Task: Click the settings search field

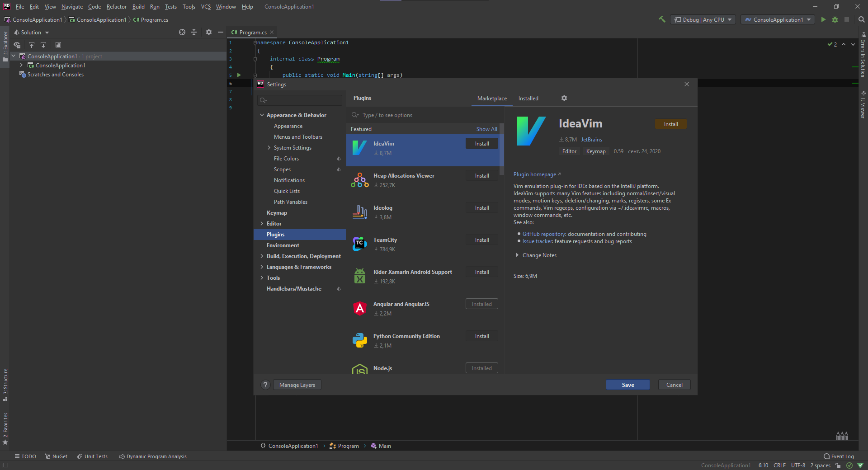Action: pyautogui.click(x=300, y=100)
